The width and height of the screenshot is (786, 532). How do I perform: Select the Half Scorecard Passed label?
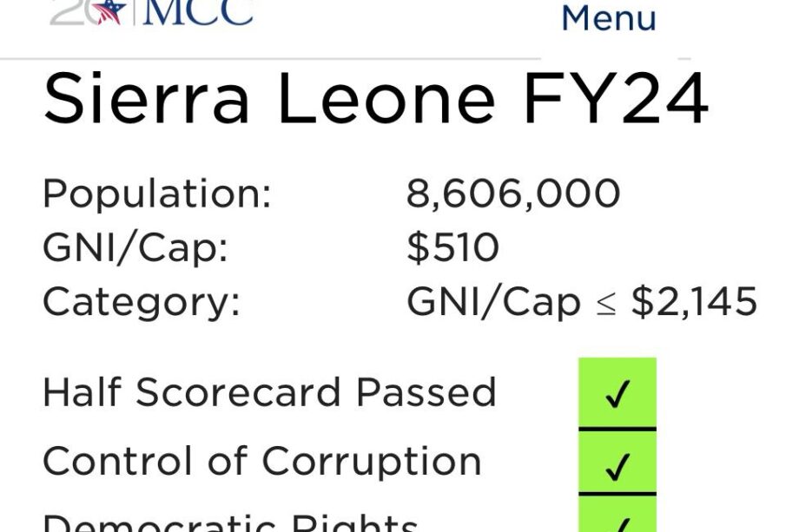pos(270,392)
